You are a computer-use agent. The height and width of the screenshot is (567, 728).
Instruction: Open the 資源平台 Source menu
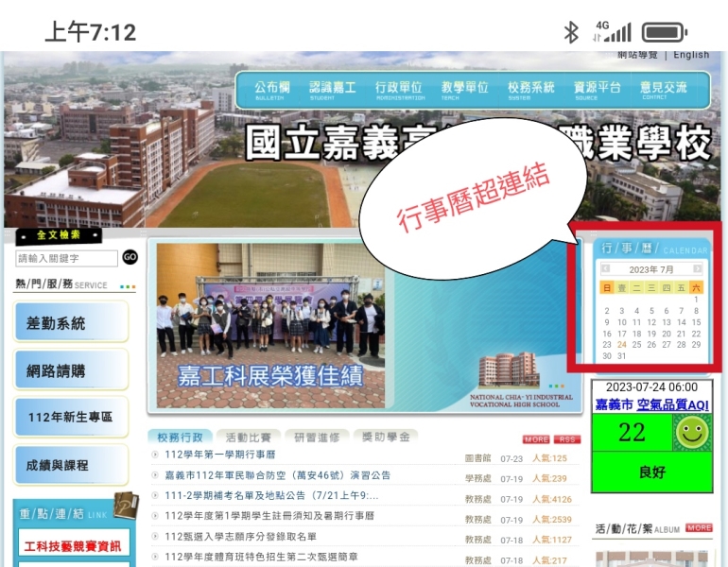point(597,90)
